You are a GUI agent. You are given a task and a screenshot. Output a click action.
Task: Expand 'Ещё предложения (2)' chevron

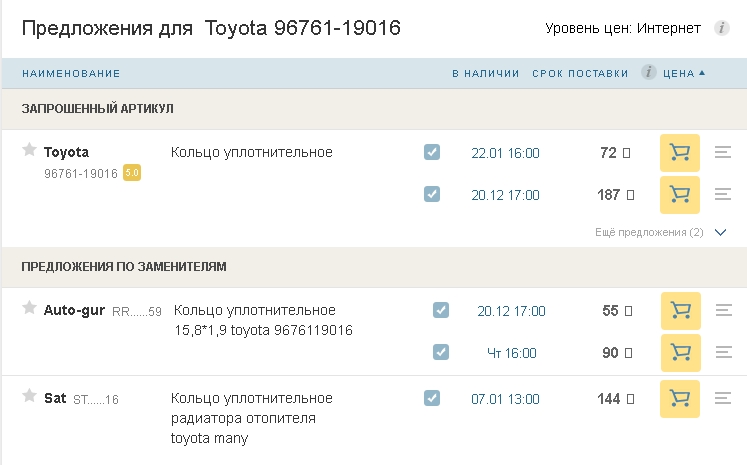tap(720, 232)
